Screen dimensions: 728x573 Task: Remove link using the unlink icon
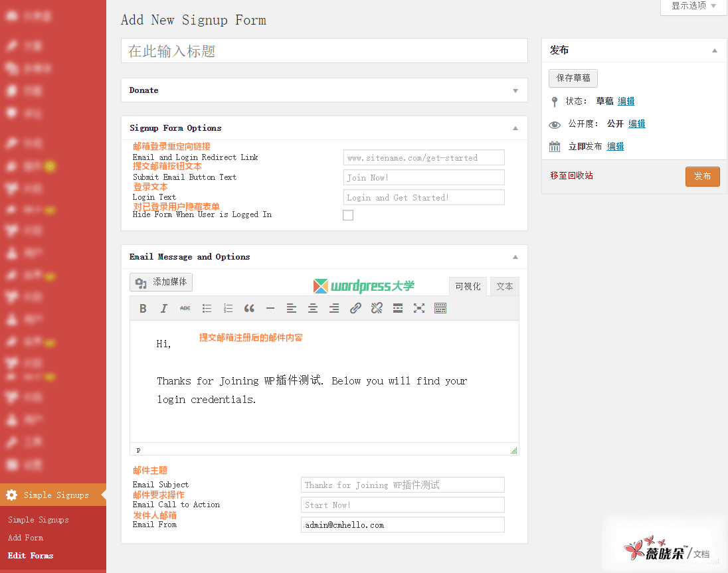[377, 308]
